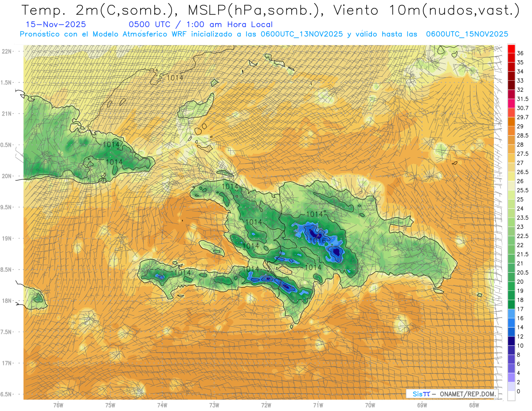The width and height of the screenshot is (532, 411).
Task: Click the legend value 17
Action: [520, 309]
